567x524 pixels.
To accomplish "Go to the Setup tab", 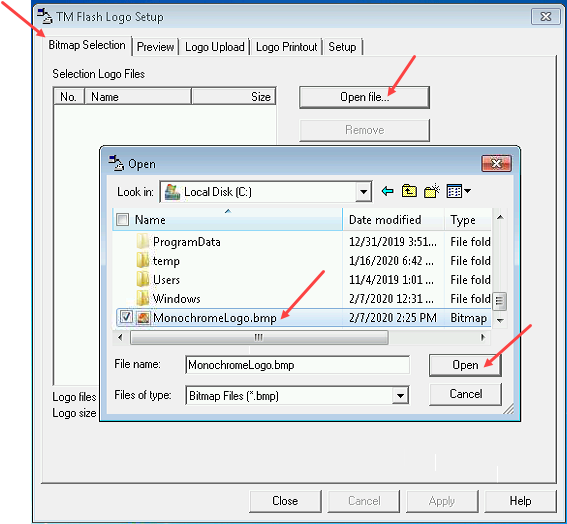I will pyautogui.click(x=342, y=47).
